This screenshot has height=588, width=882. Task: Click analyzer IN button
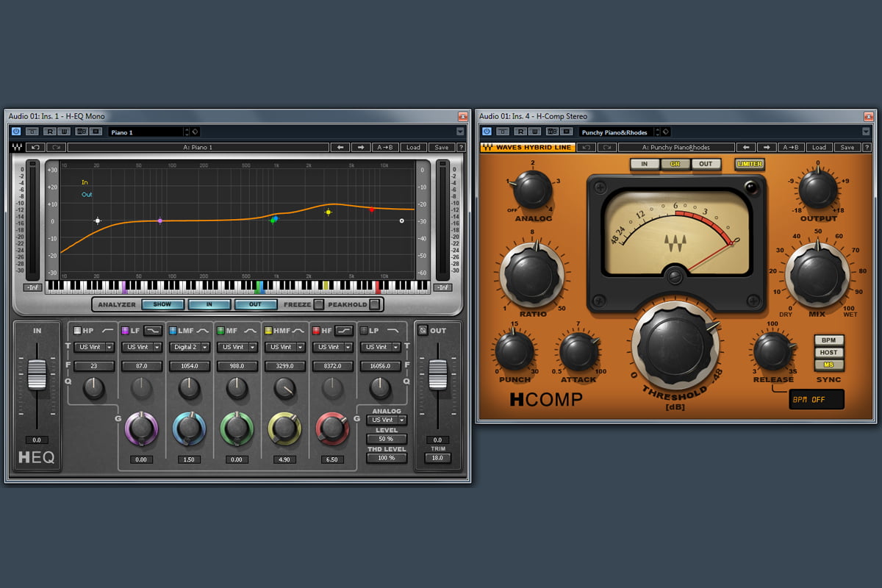point(209,304)
